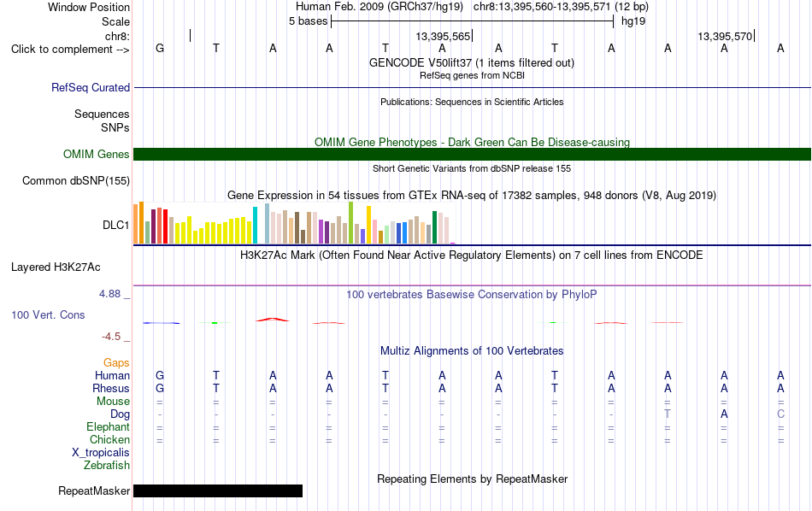
Task: Open the OMIM Genes track label
Action: [97, 155]
